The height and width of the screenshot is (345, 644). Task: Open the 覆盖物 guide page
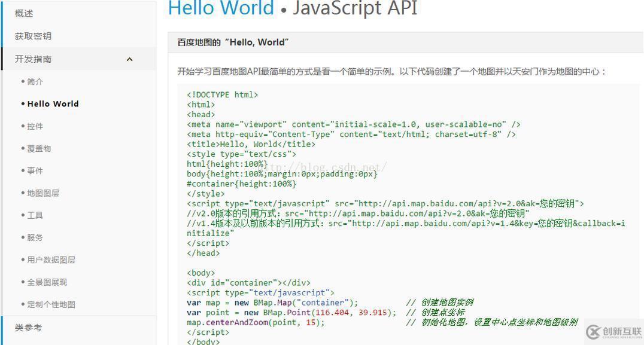[39, 148]
